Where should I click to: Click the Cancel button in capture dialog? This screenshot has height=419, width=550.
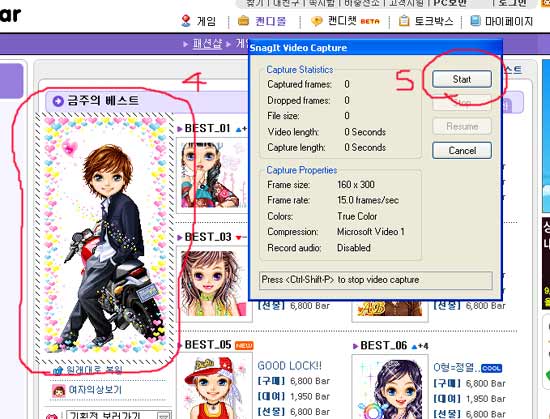[x=462, y=151]
